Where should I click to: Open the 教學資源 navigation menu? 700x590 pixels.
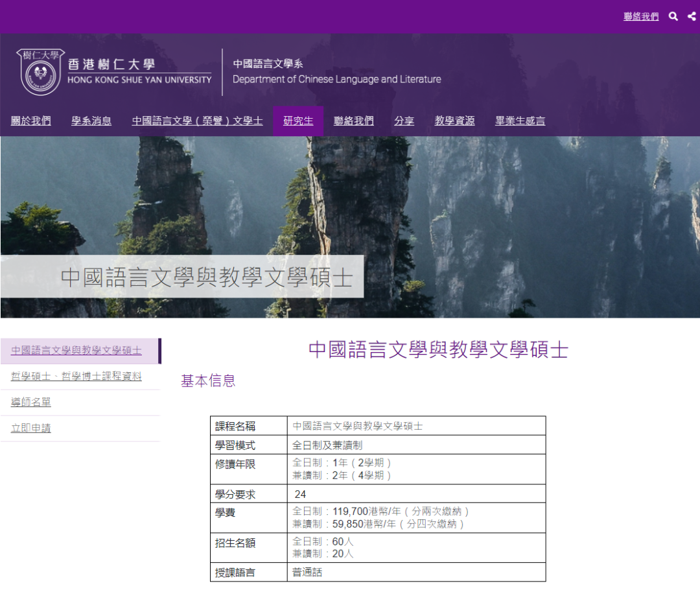pyautogui.click(x=454, y=121)
